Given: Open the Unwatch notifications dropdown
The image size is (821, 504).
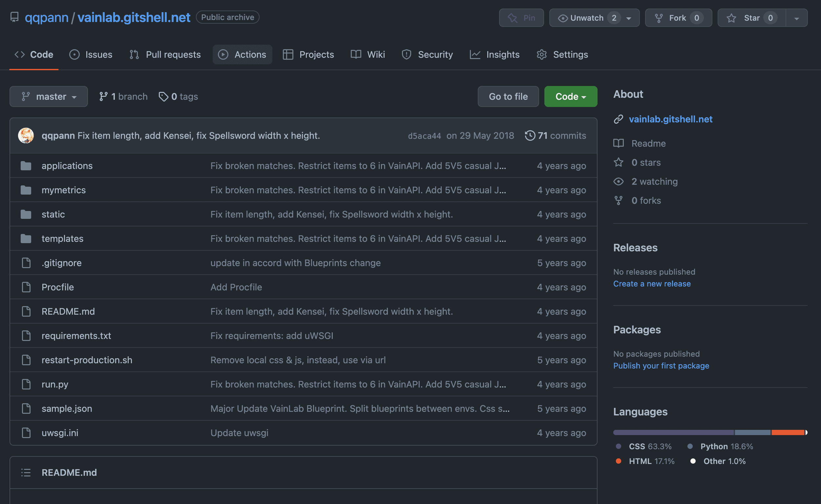Looking at the screenshot, I should pyautogui.click(x=594, y=18).
